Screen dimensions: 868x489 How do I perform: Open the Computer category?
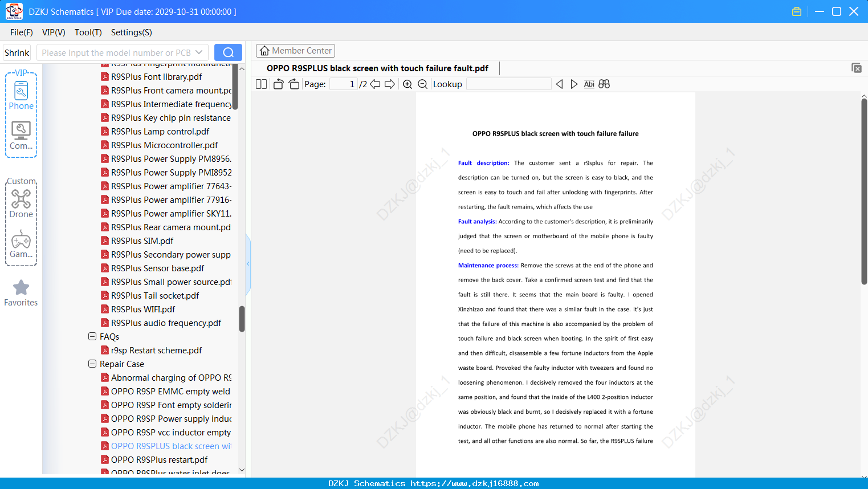(x=21, y=136)
